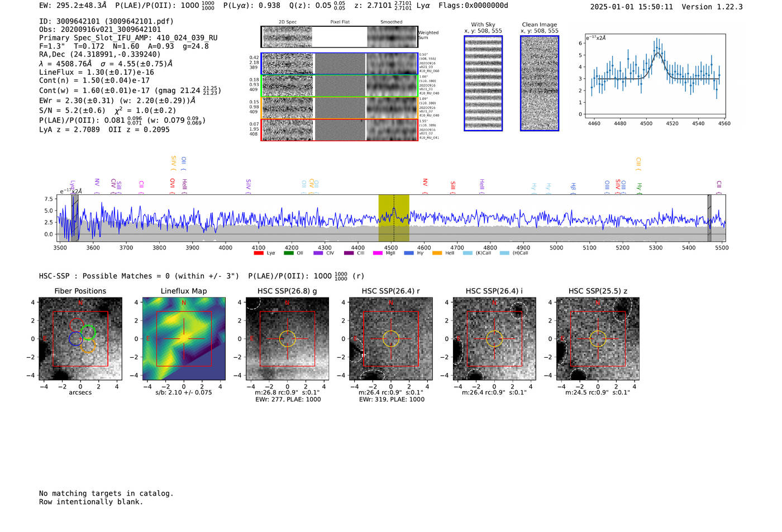782x532 pixels.
Task: Click the LyA z = 2.7089 value
Action: click(69, 130)
